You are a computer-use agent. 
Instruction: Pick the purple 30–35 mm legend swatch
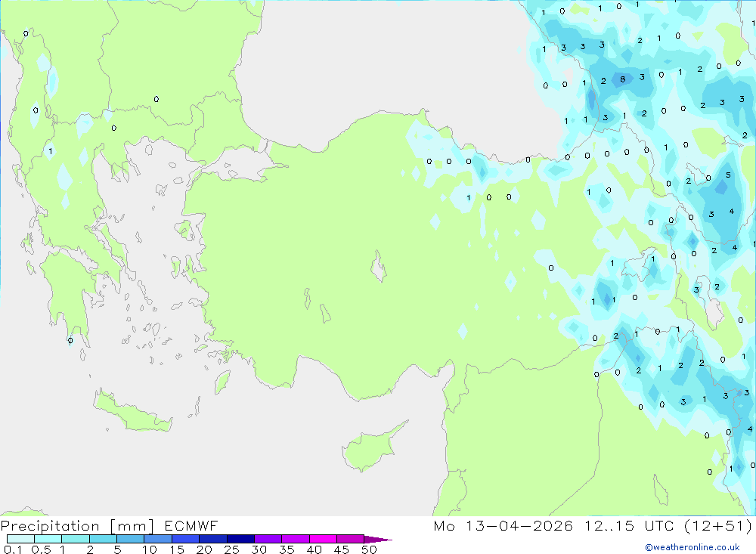click(268, 539)
